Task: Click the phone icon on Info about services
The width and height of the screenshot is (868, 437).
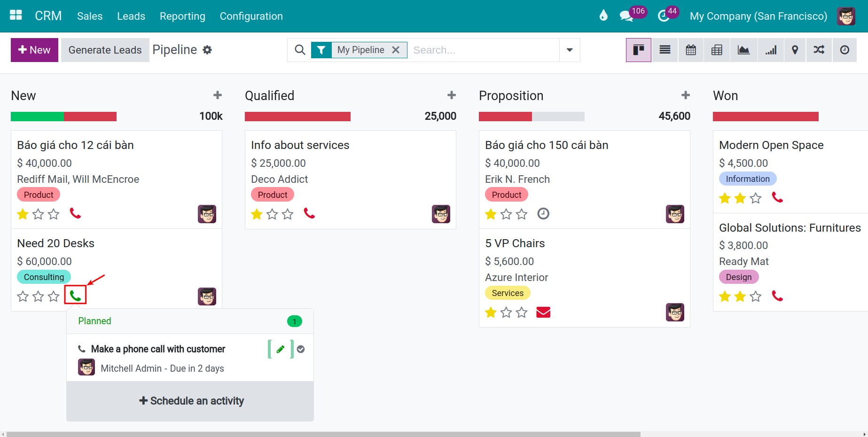Action: [309, 214]
